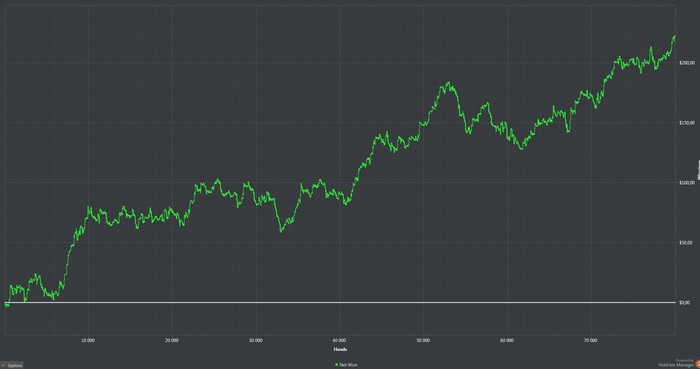Click the Hands axis title
Image resolution: width=700 pixels, height=369 pixels.
tap(340, 349)
